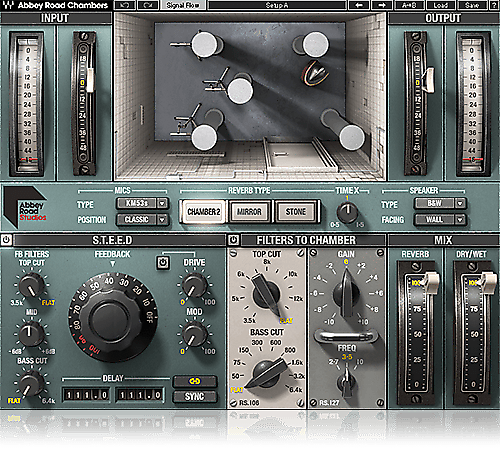
Task: Click the Save button
Action: (x=472, y=5)
